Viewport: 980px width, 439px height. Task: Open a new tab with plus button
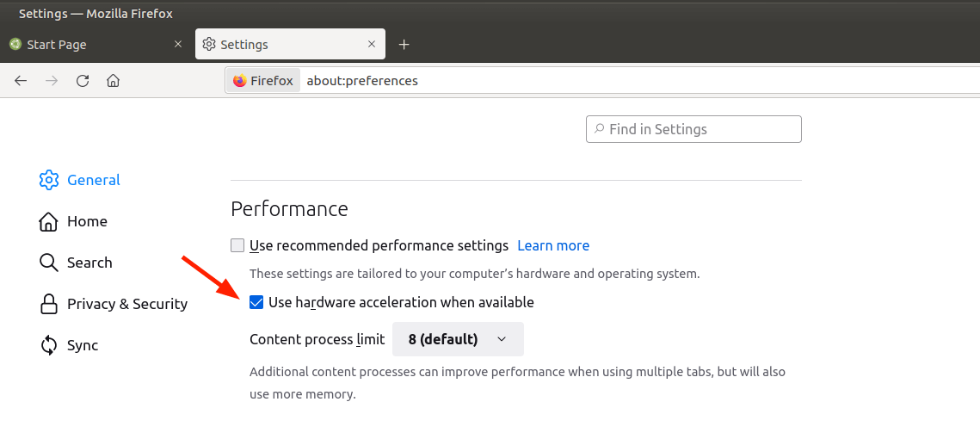404,45
